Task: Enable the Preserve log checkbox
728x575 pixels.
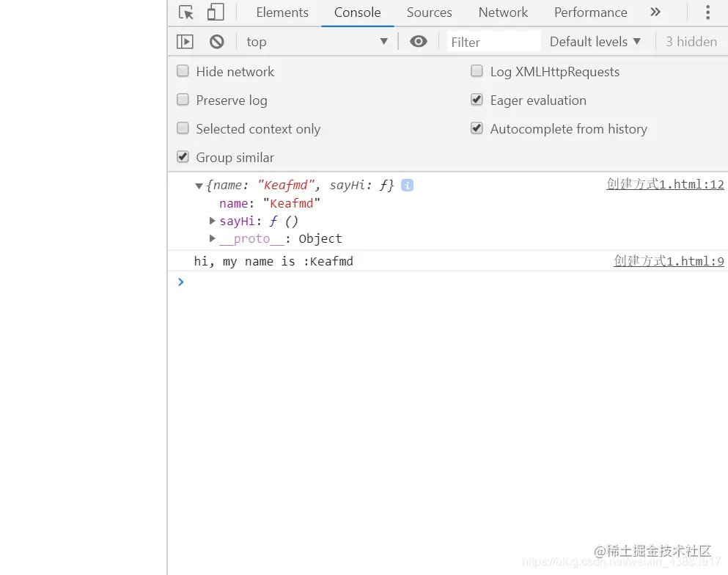Action: [183, 100]
